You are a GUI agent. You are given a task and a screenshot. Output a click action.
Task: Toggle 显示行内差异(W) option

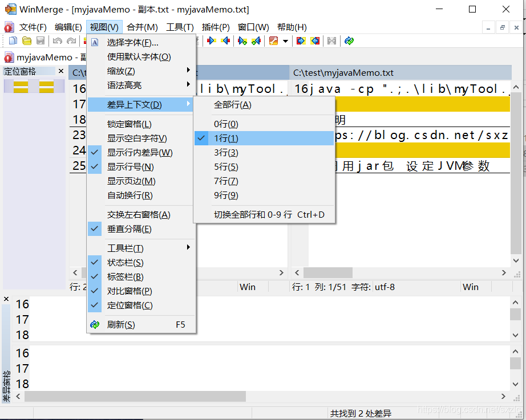(x=140, y=153)
